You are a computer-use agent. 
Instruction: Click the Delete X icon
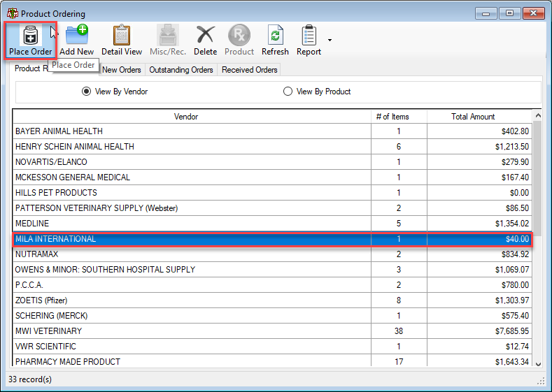(x=205, y=35)
